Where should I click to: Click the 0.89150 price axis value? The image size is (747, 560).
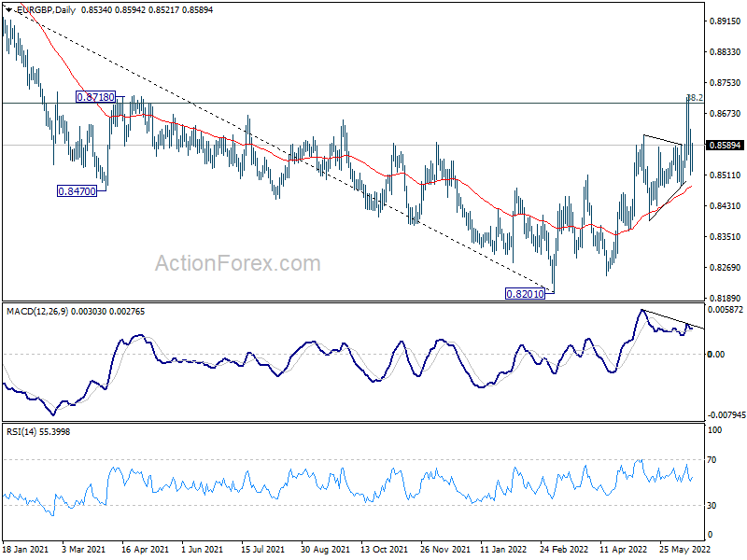point(726,21)
